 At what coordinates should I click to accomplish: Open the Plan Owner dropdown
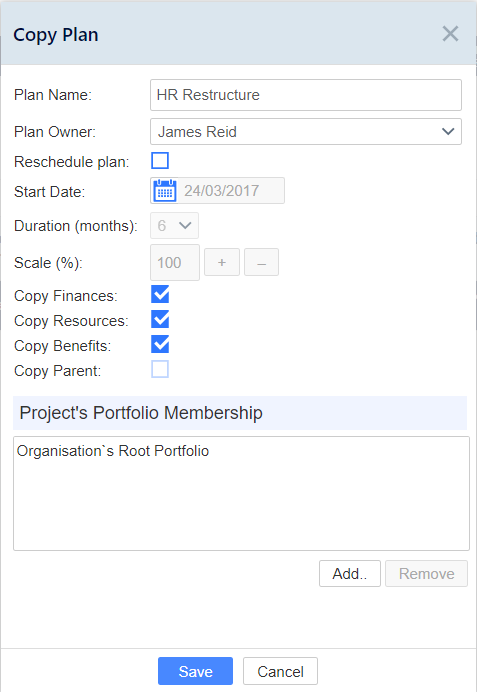[306, 132]
